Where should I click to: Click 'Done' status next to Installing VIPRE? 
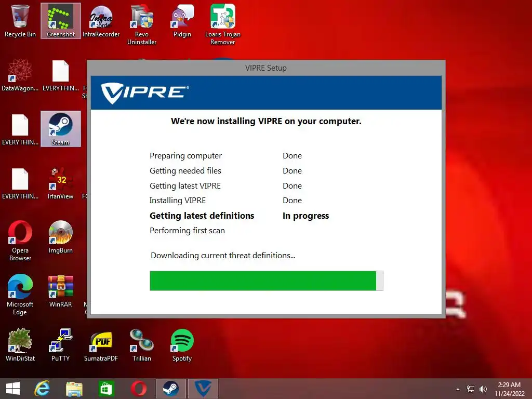[x=292, y=201]
